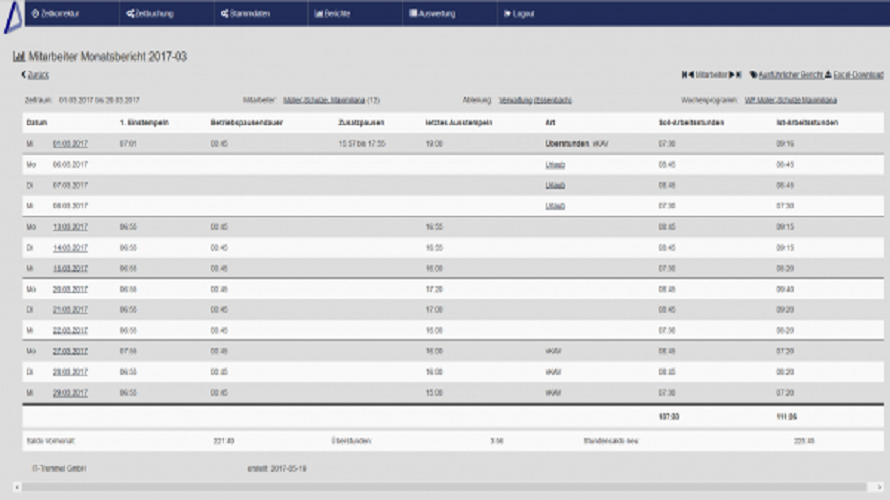
Task: Go to the previous Mitarbeiter arrow
Action: point(691,74)
